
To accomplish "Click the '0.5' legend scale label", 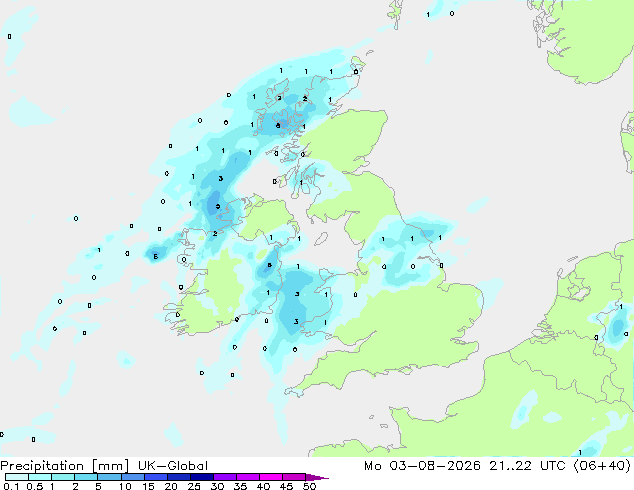I will coord(34,486).
